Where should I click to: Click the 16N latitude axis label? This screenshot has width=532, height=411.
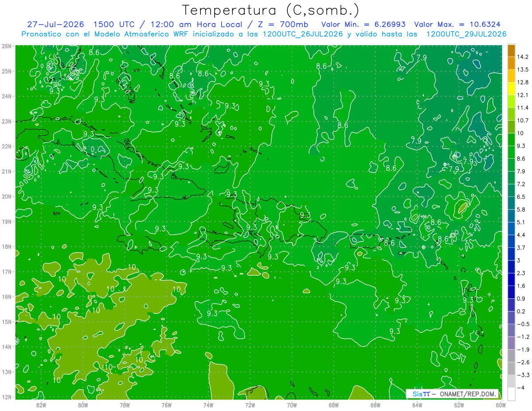[6, 297]
